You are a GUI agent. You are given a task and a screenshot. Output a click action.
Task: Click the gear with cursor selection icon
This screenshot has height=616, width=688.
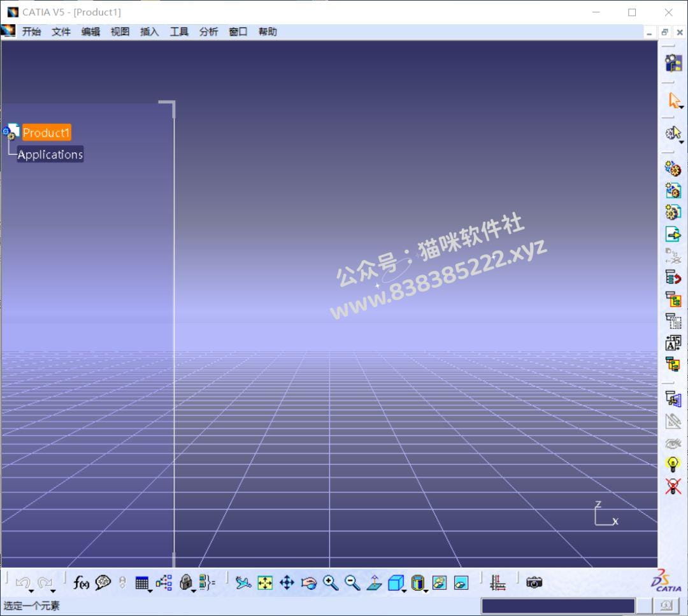point(673,133)
